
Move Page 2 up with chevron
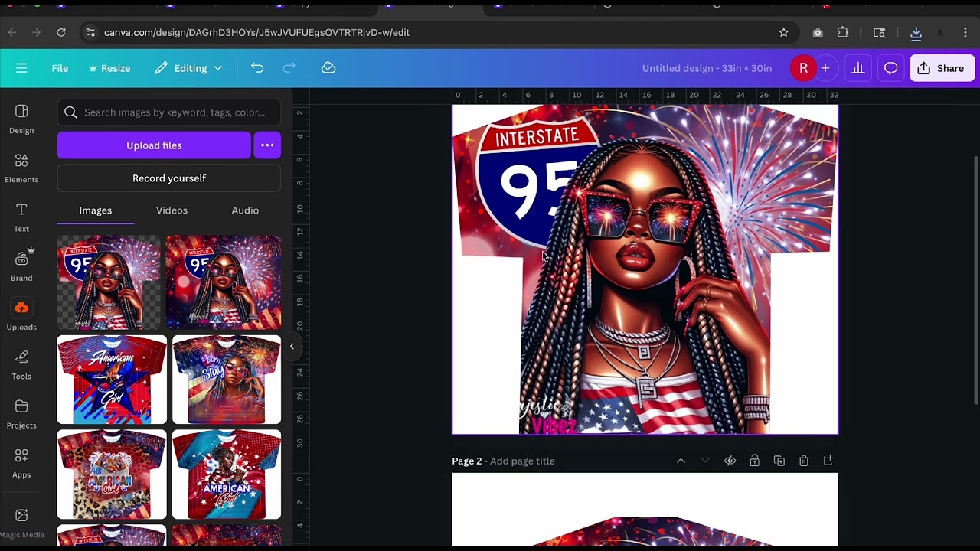(681, 461)
